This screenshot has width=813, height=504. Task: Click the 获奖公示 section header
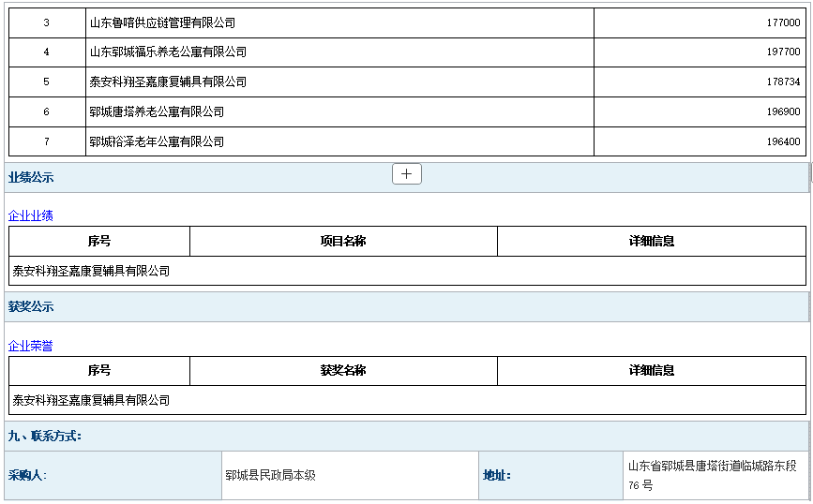click(x=32, y=306)
